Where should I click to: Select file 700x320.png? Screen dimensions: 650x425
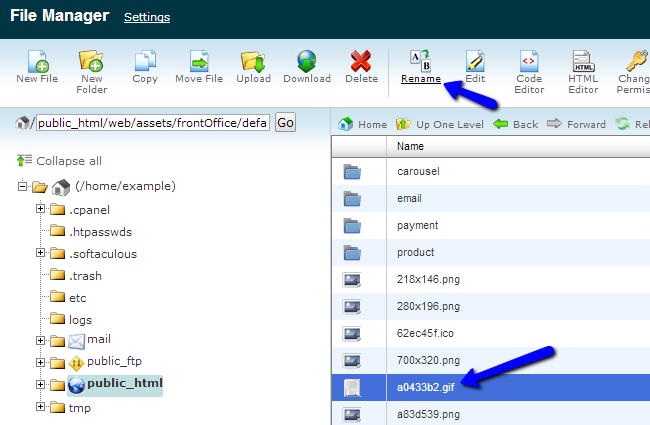428,360
